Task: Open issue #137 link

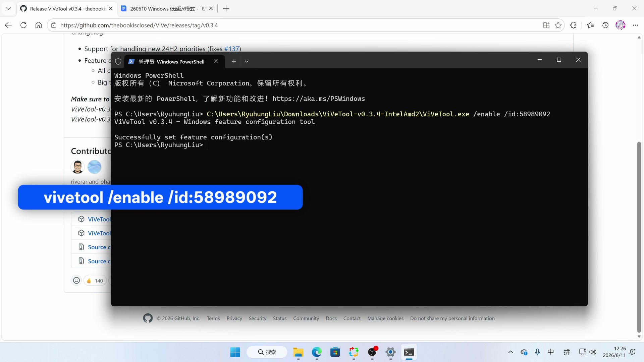Action: [231, 49]
